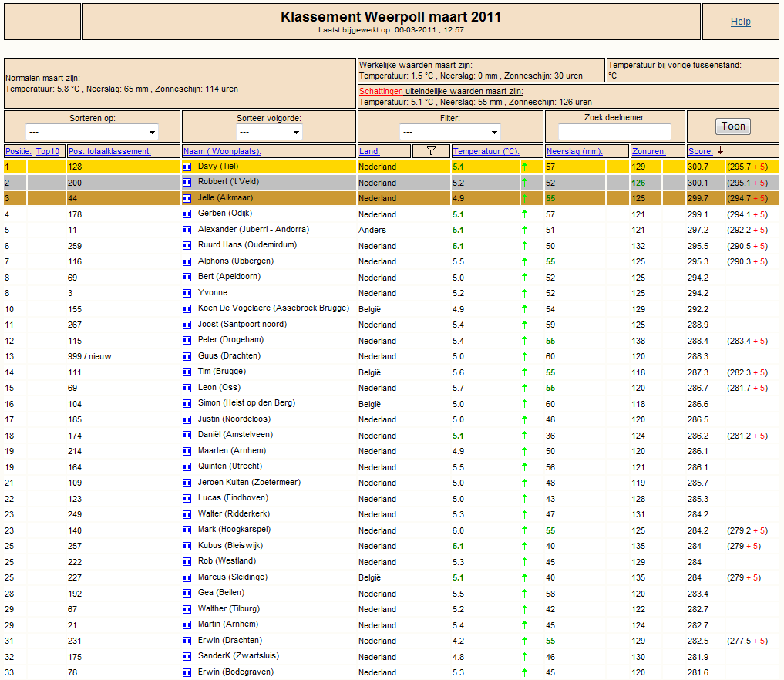The image size is (784, 680).
Task: Click the info icon next to Davy (Tiel)
Action: coord(187,167)
